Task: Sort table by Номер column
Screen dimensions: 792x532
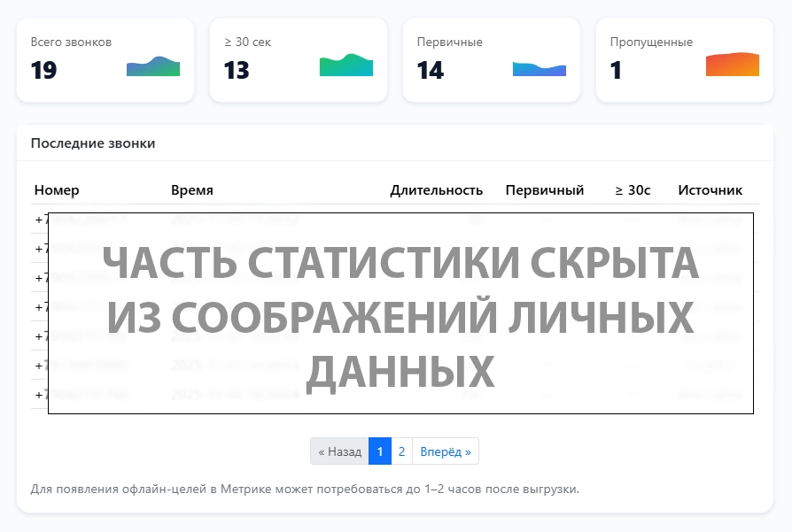Action: click(57, 189)
